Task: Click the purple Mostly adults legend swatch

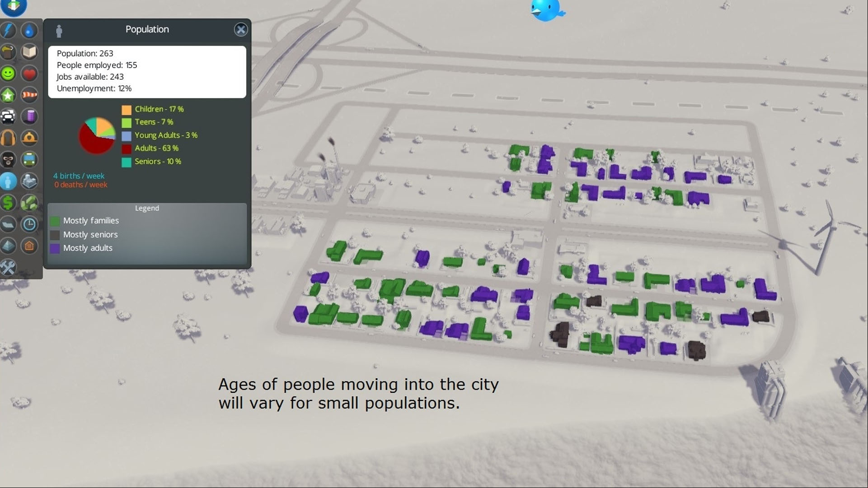Action: point(55,248)
